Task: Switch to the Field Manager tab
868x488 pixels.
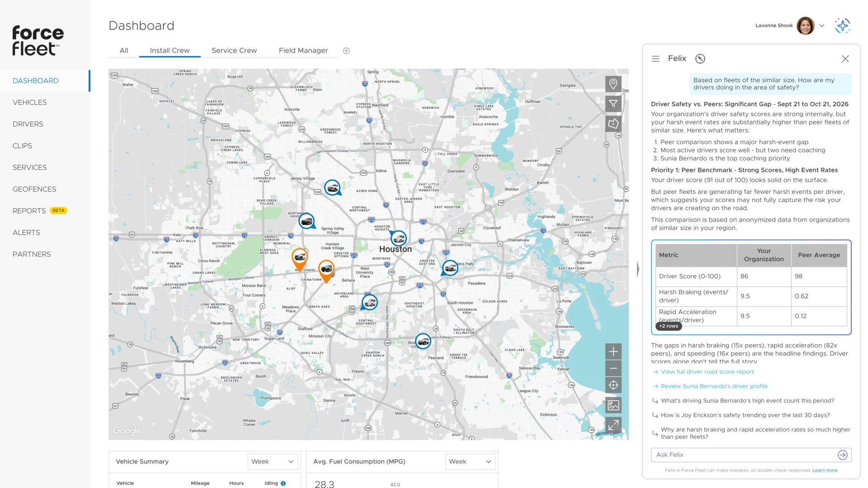Action: [303, 51]
